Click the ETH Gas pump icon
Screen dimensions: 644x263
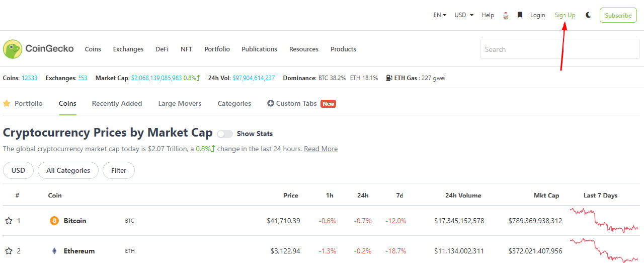389,78
